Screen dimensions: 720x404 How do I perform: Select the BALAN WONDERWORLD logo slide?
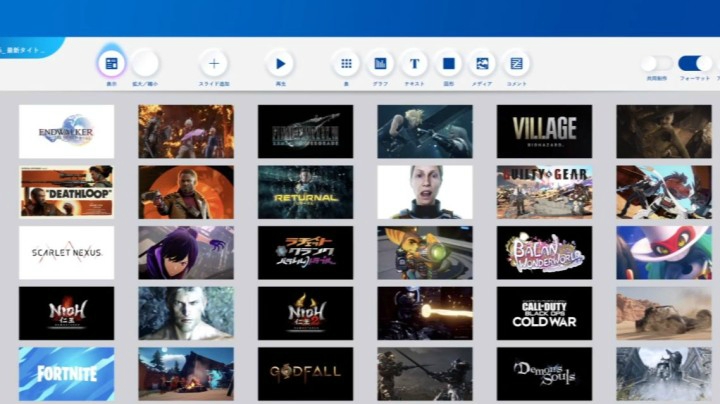[544, 252]
